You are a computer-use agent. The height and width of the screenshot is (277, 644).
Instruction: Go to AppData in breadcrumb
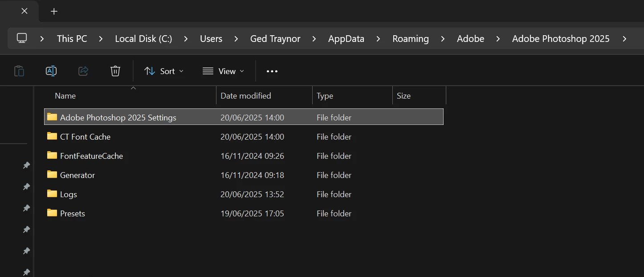click(x=346, y=39)
